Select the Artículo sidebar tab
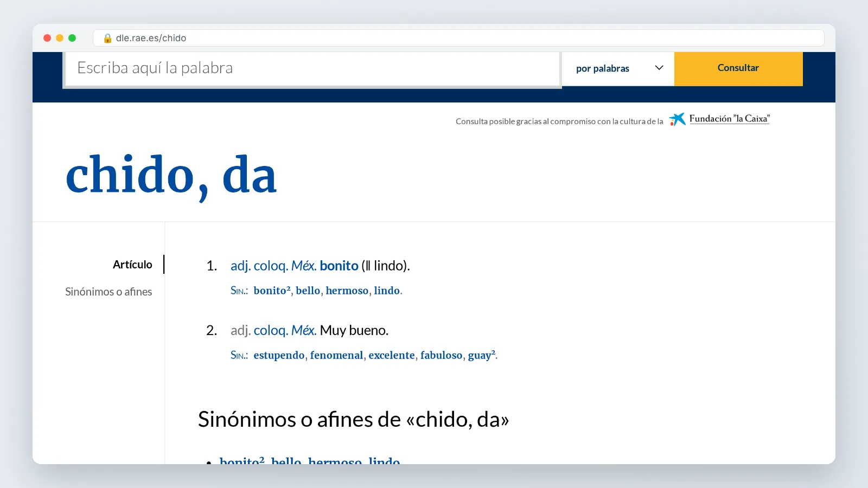This screenshot has height=488, width=868. pyautogui.click(x=132, y=265)
